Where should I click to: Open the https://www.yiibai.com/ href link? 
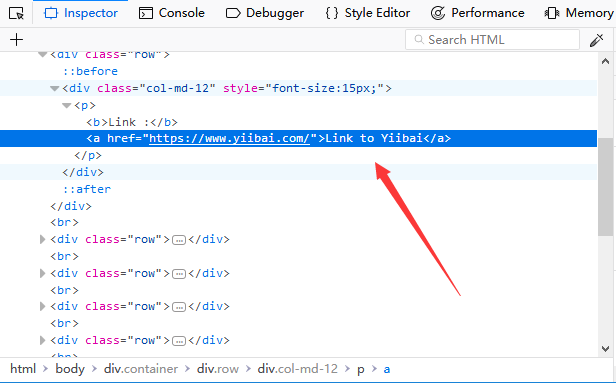click(x=229, y=138)
